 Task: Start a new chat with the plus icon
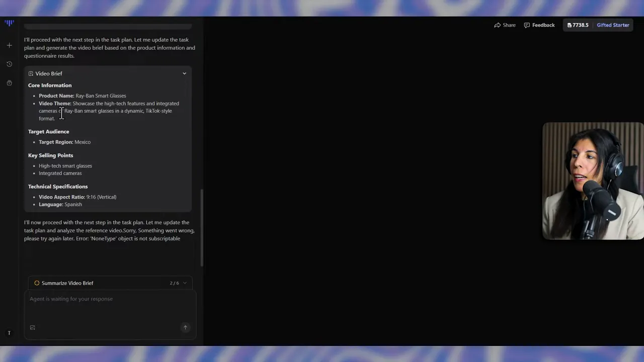tap(9, 45)
